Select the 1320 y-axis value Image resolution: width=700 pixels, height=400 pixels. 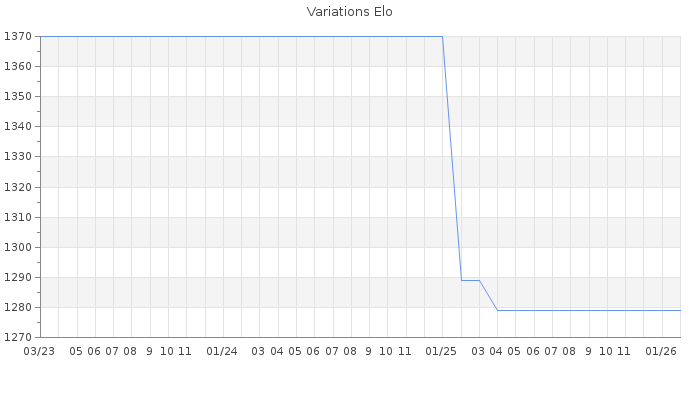coord(18,187)
